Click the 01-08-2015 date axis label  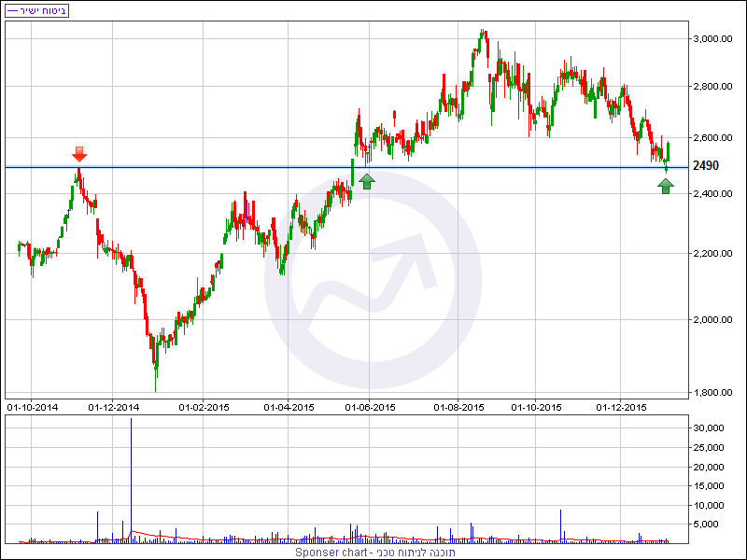point(458,408)
